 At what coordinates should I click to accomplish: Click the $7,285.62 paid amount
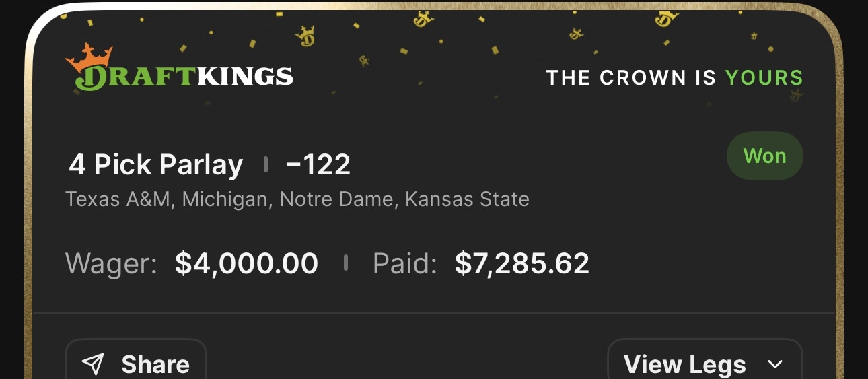[x=521, y=263]
